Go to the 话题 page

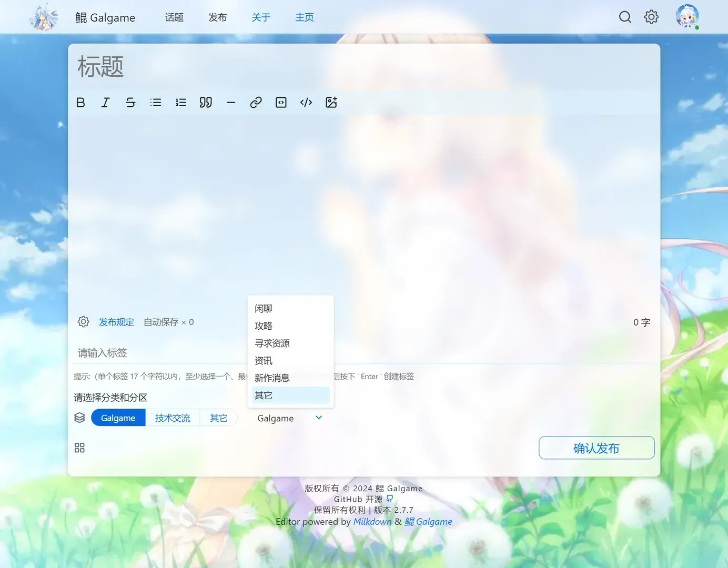174,17
